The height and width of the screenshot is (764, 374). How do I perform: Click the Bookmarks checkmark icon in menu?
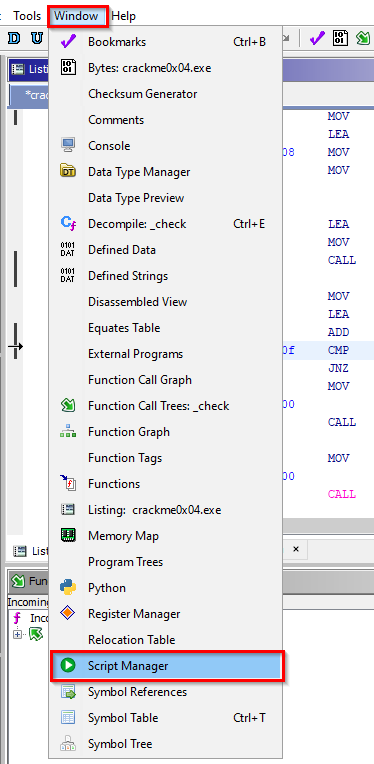(68, 42)
